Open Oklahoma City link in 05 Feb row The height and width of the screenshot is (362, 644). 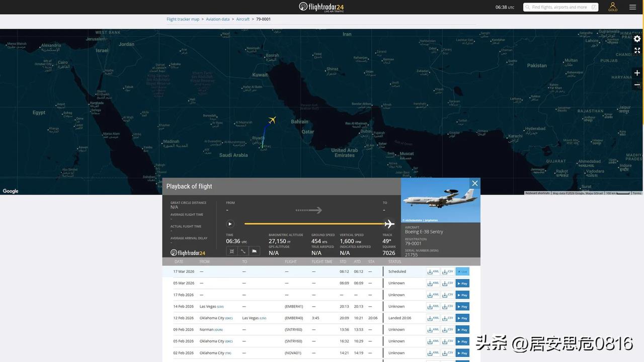[x=216, y=341]
